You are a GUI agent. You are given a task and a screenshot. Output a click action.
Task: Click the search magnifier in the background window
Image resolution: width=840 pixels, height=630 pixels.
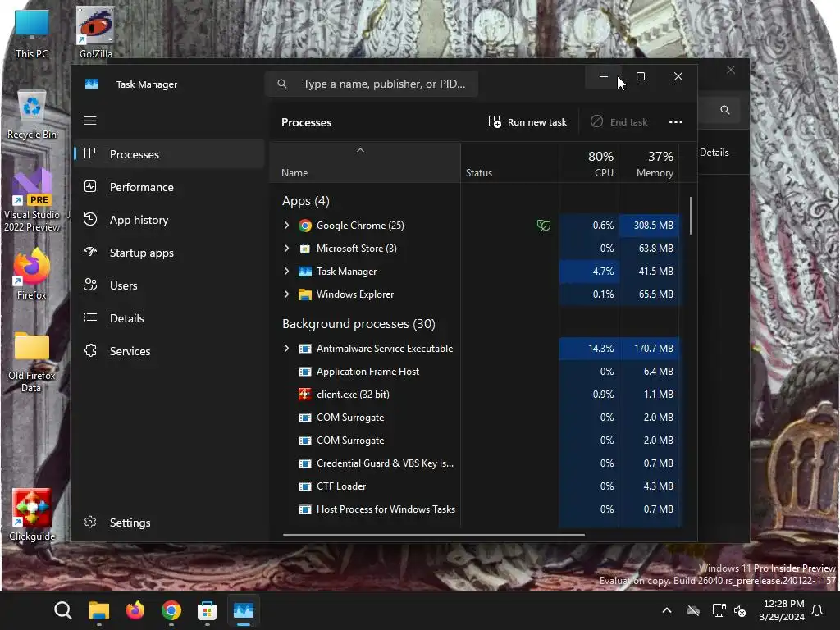pos(725,110)
